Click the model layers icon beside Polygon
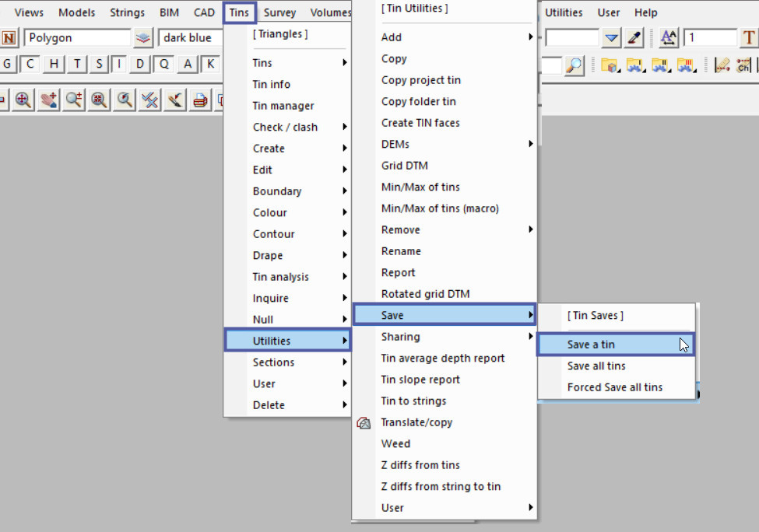Viewport: 759px width, 532px height. point(143,38)
